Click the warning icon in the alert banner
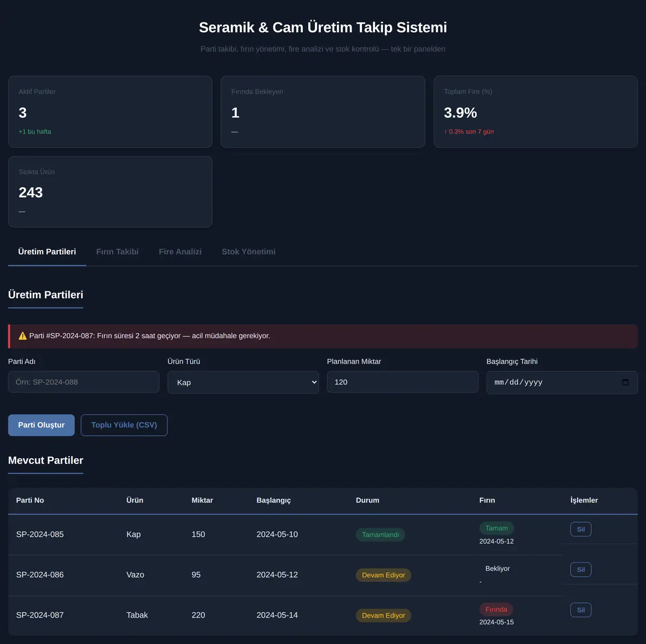This screenshot has width=646, height=644. pos(23,336)
